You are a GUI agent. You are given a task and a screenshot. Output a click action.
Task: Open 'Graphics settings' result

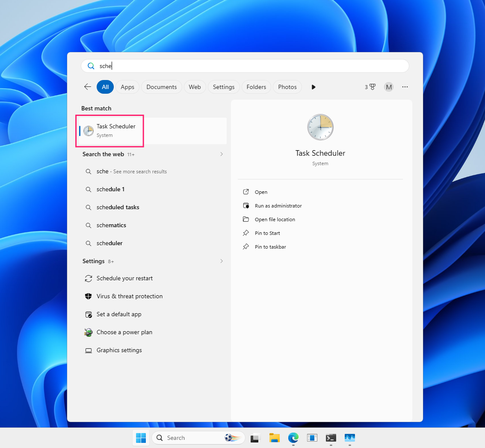click(x=153, y=350)
